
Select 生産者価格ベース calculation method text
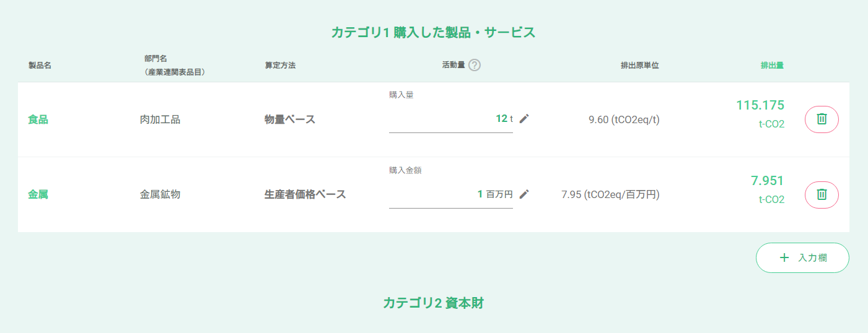click(305, 194)
